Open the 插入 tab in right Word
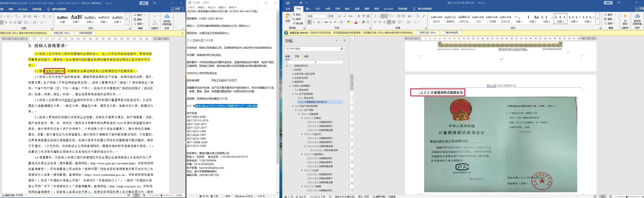The image size is (644, 198). coord(308,9)
